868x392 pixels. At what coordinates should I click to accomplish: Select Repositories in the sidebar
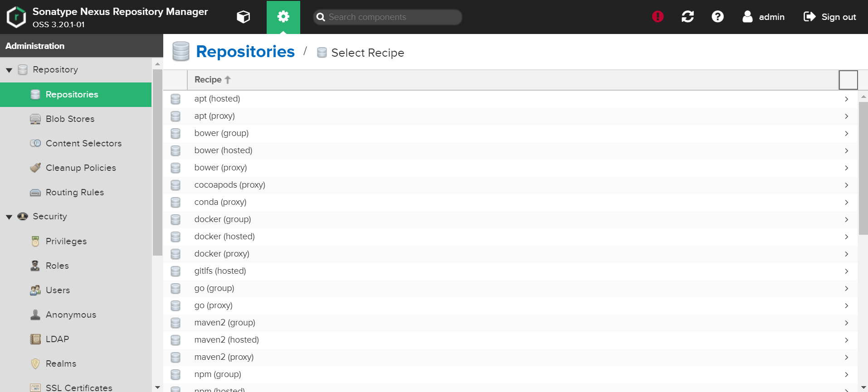tap(76, 95)
